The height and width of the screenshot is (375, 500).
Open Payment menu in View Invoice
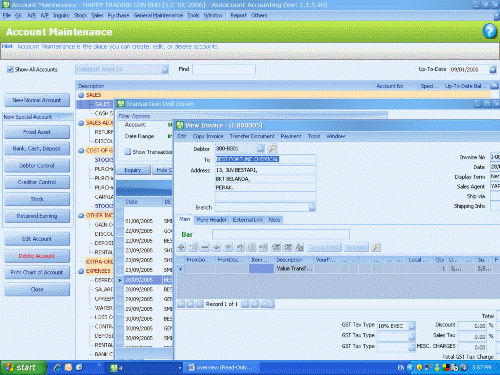tap(291, 136)
